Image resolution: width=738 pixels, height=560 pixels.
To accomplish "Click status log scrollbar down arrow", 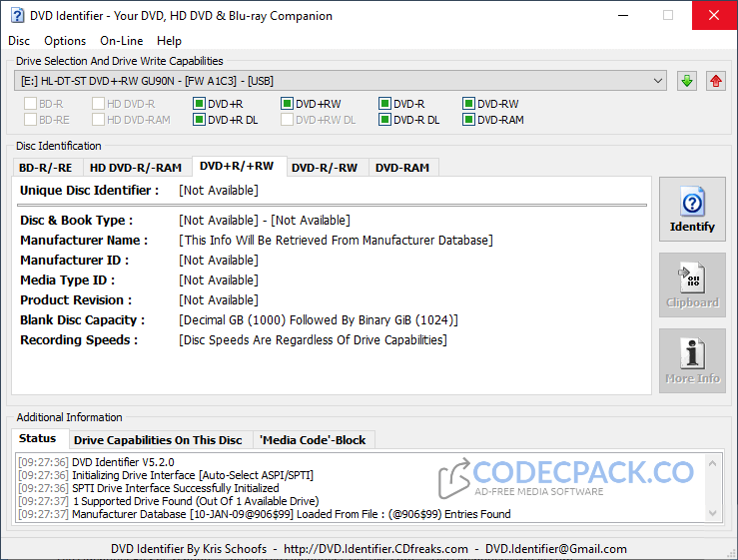I will click(x=713, y=513).
